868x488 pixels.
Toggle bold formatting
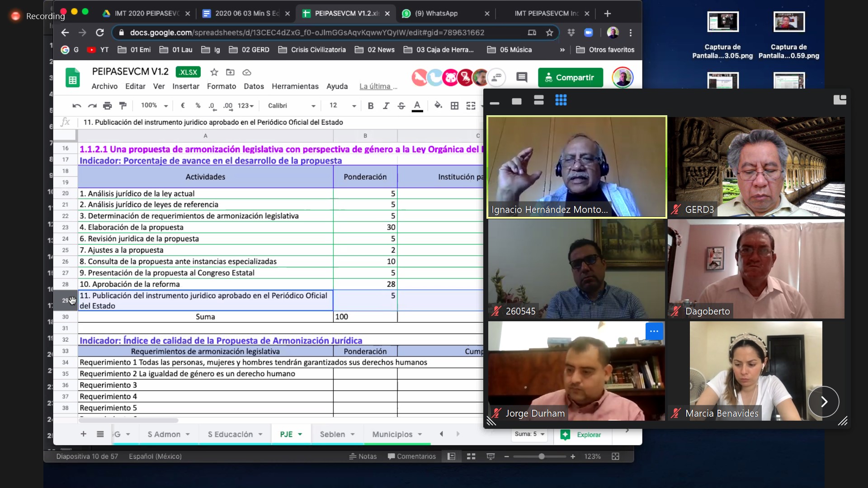click(371, 106)
